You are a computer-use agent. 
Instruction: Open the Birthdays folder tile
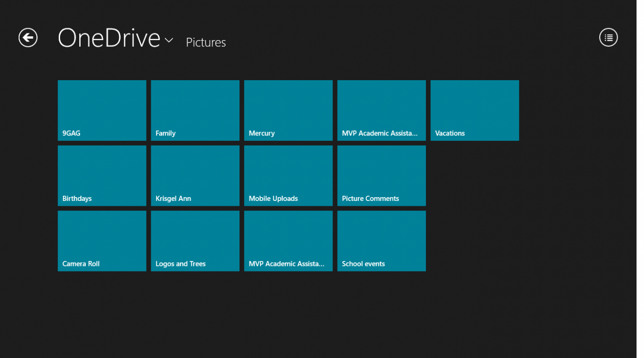coord(102,176)
